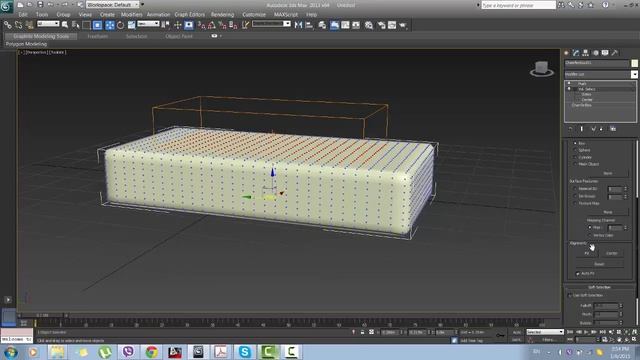Click the timeline time slider
This screenshot has height=360, width=640.
[42, 316]
